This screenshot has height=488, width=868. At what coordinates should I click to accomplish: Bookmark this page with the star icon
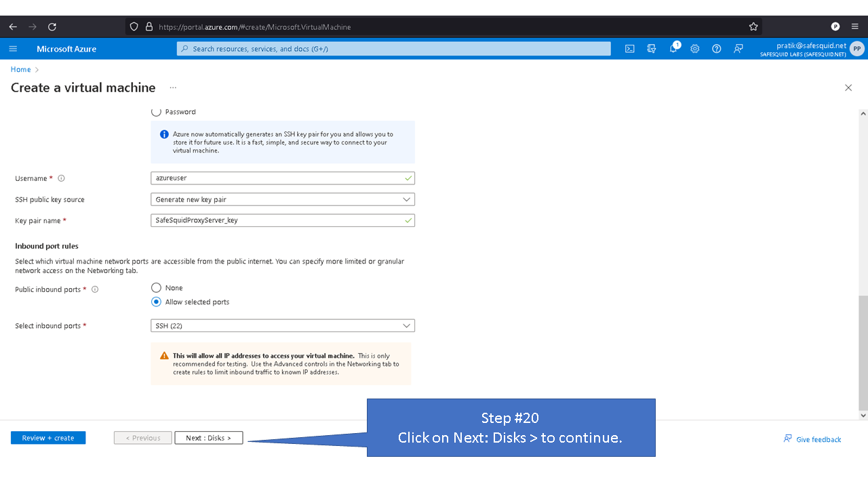tap(753, 26)
